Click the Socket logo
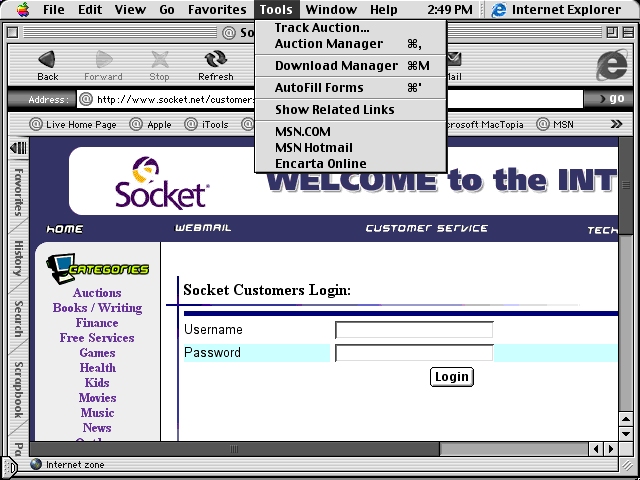The width and height of the screenshot is (640, 480). pyautogui.click(x=161, y=182)
